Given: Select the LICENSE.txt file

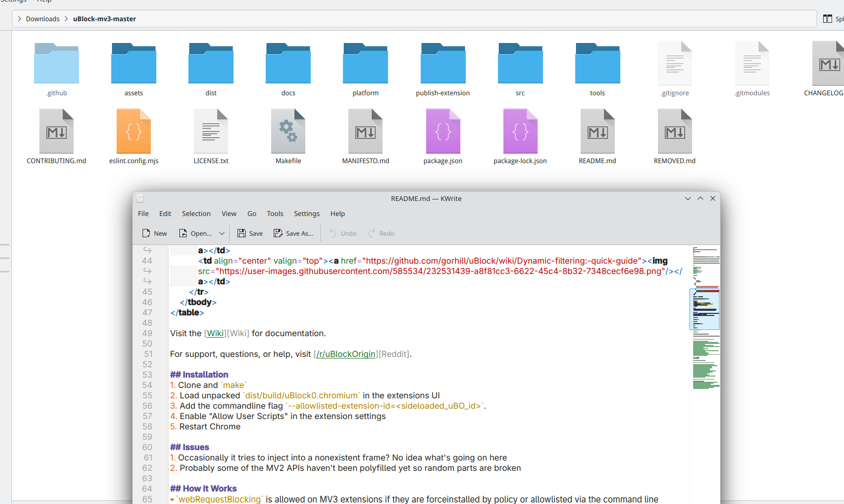Looking at the screenshot, I should tap(211, 132).
